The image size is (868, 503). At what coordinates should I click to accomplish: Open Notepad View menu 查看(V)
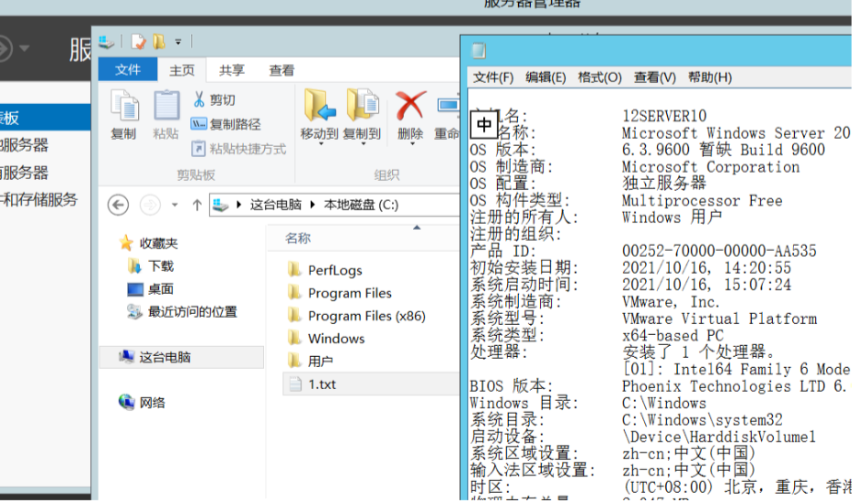tap(655, 78)
